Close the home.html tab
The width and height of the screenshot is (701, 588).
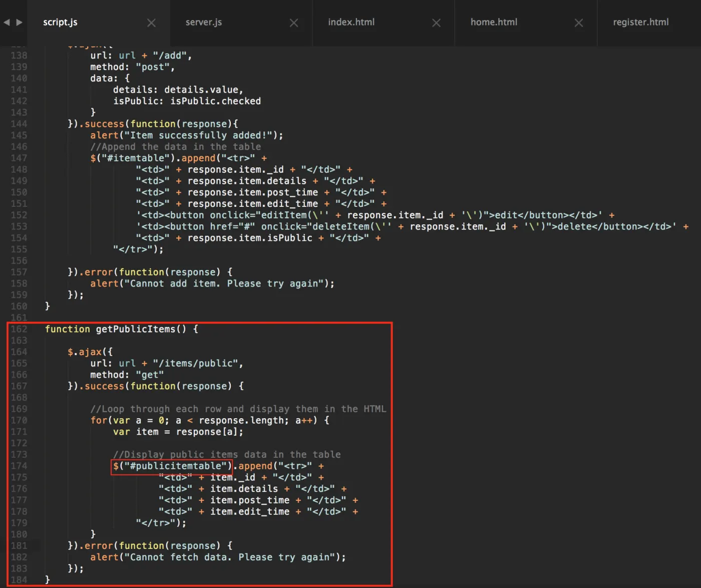tap(579, 23)
